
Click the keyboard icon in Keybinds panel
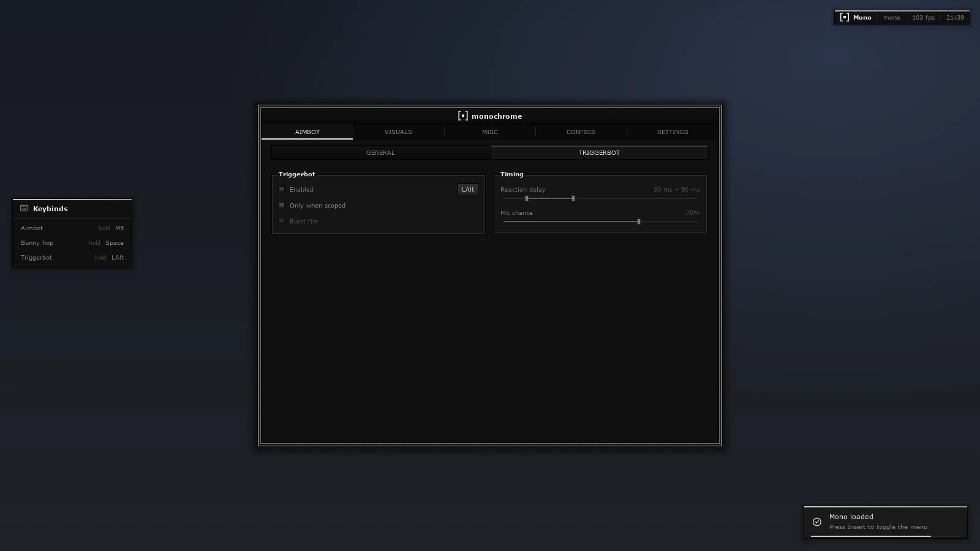click(24, 208)
